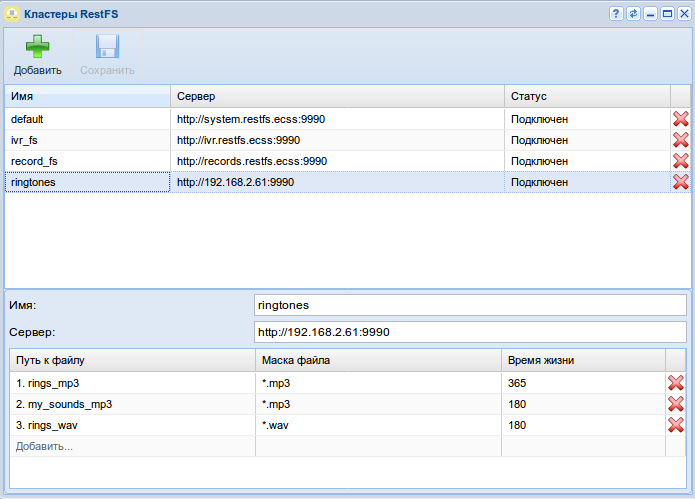Delete the record_fs cluster entry
The image size is (695, 499).
681,161
